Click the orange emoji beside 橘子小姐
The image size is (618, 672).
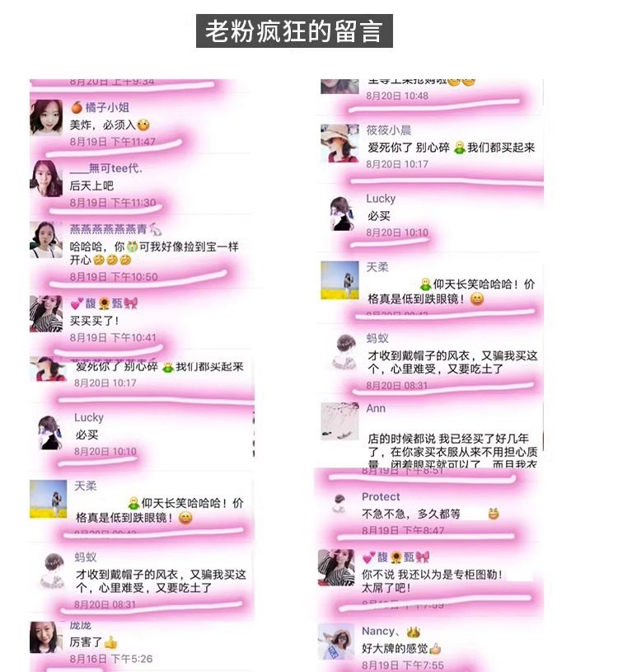pos(77,107)
